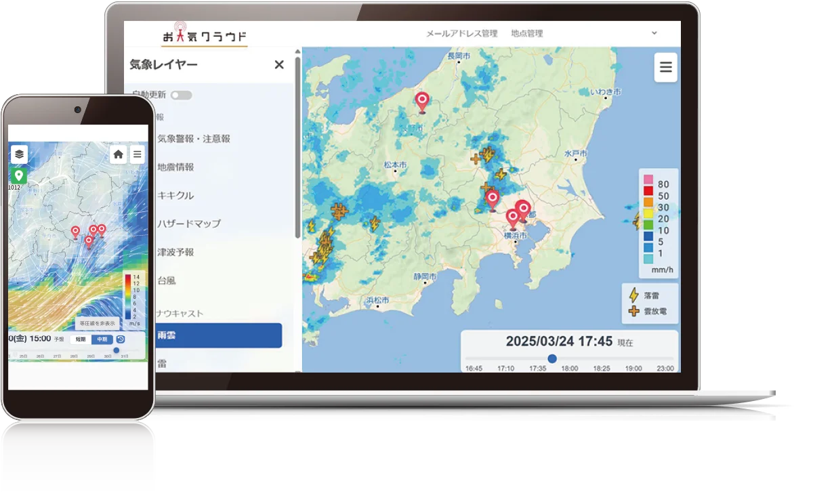Click the phone timeline slider handle
Image resolution: width=813 pixels, height=504 pixels.
tap(116, 350)
